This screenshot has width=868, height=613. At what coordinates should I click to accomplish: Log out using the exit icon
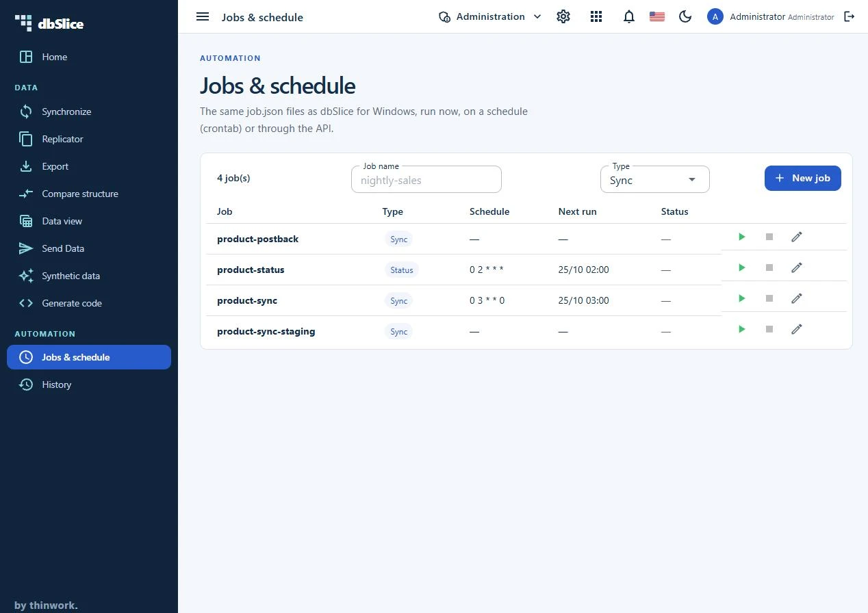(x=850, y=16)
